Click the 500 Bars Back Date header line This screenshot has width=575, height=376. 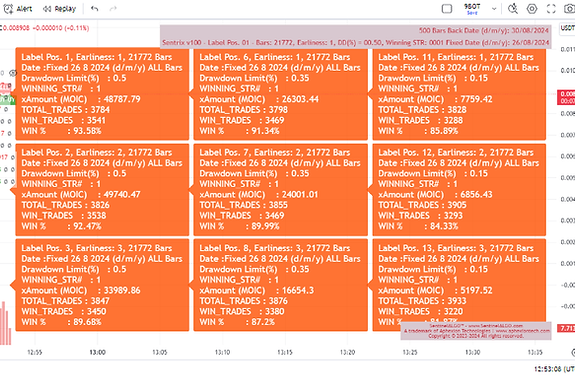(x=484, y=30)
